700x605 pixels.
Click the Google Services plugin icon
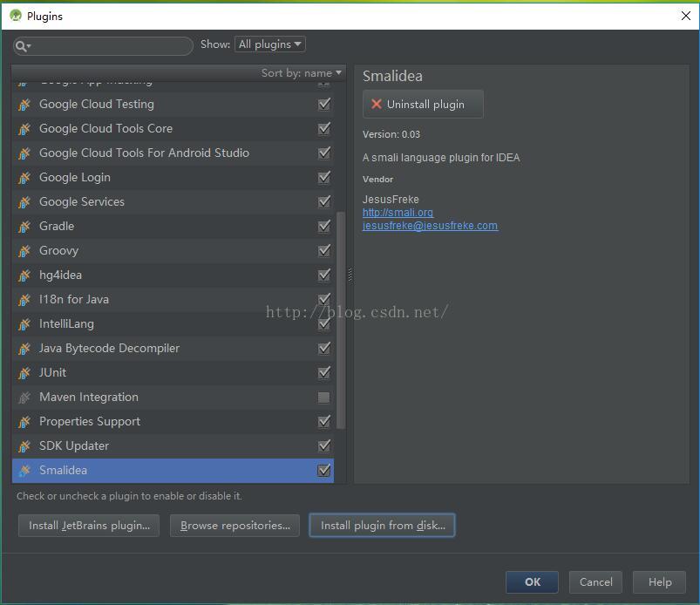click(x=24, y=202)
